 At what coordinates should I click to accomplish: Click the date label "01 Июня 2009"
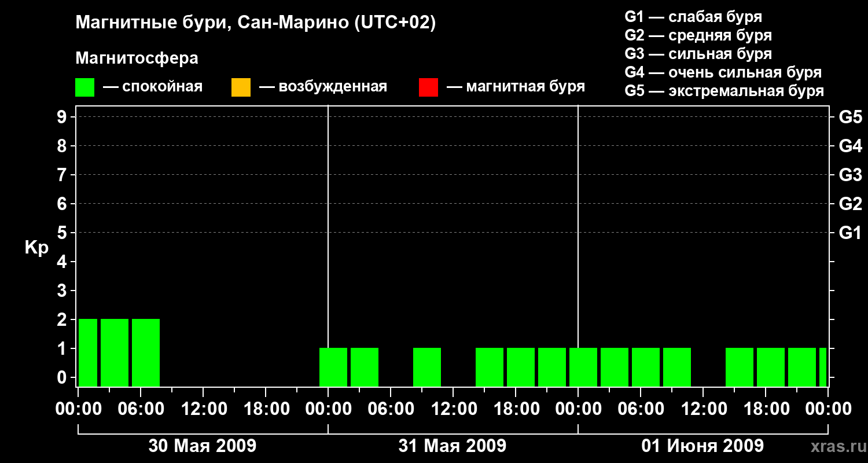(x=703, y=446)
